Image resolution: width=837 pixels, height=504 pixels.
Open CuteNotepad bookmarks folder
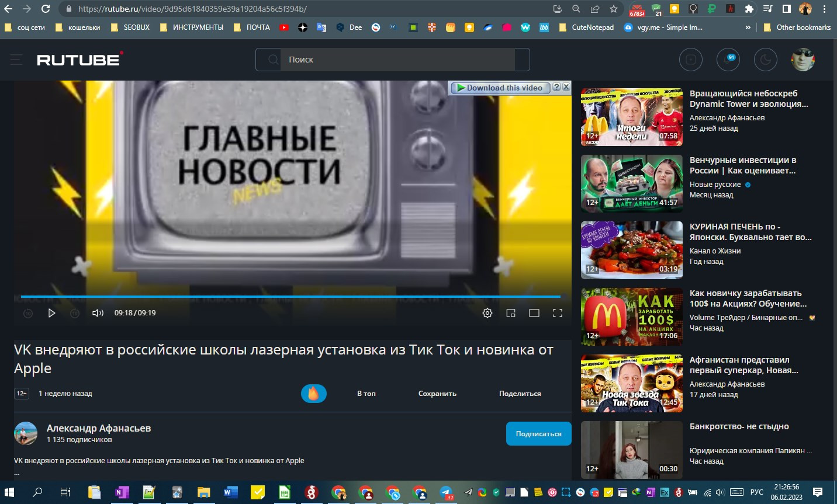[586, 27]
